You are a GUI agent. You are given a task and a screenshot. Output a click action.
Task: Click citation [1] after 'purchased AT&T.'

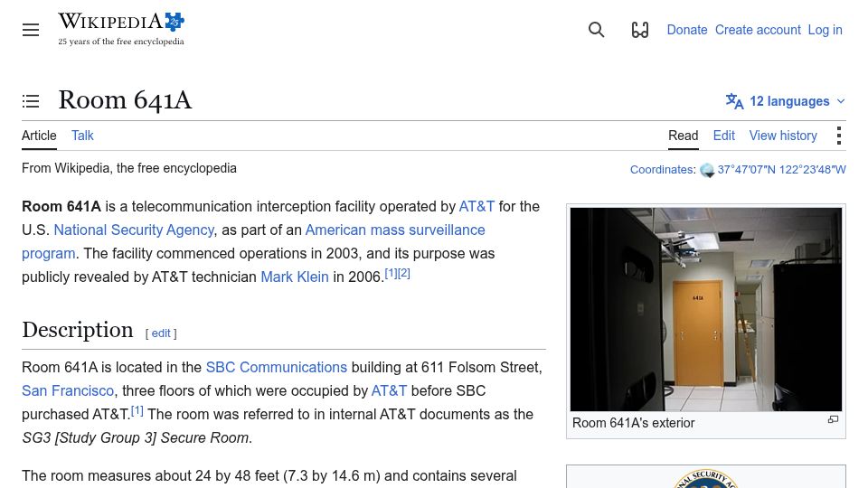click(x=137, y=410)
